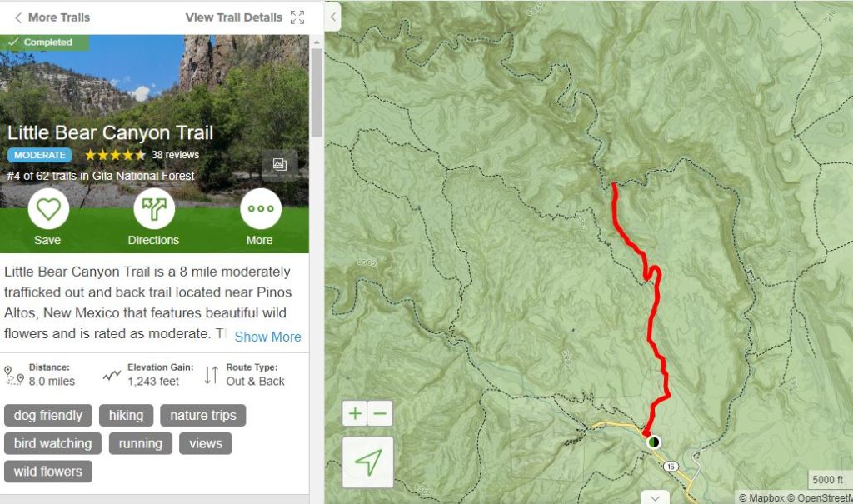Expand trail panel to full screen

(x=297, y=17)
